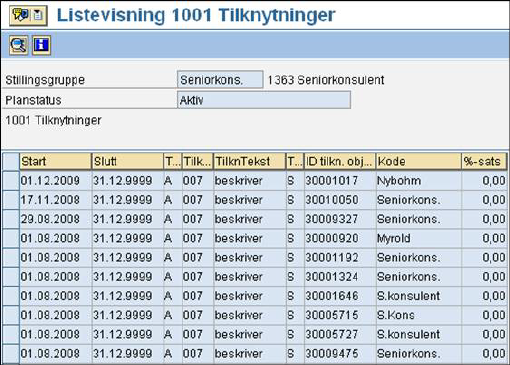Select the Kode column header
The image size is (510, 365).
click(x=419, y=161)
